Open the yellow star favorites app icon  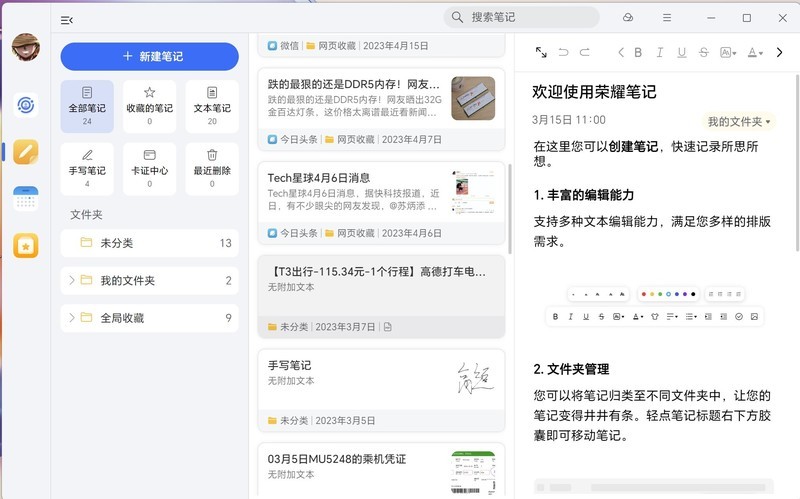tap(26, 245)
